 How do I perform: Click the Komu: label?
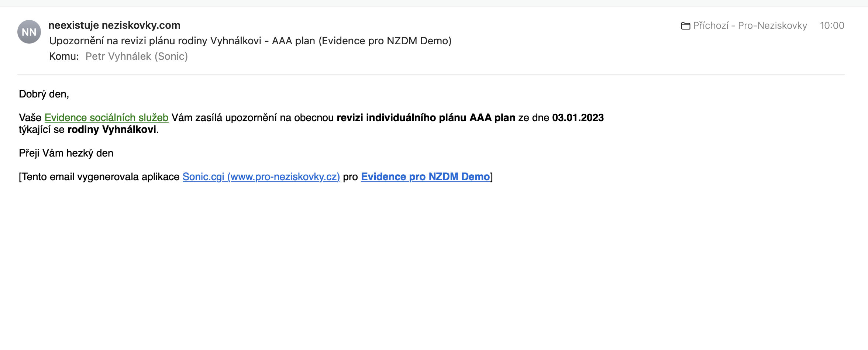[x=64, y=56]
